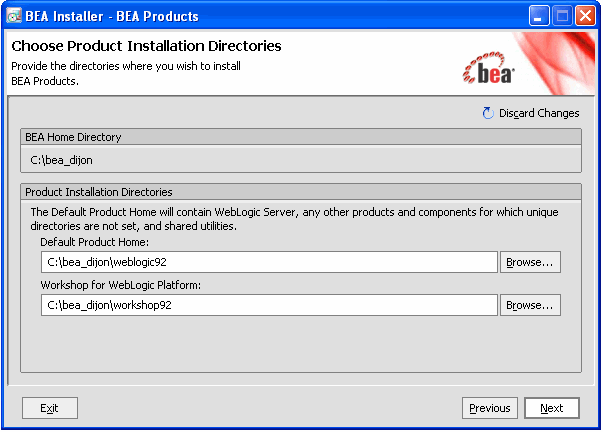
Task: Minimize the BEA Installer window
Action: point(538,16)
